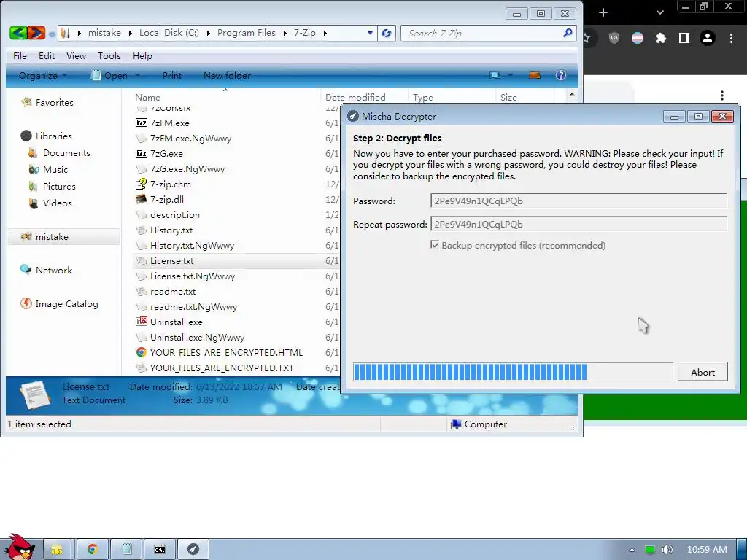
Task: Click the volume speaker tray icon
Action: click(667, 550)
